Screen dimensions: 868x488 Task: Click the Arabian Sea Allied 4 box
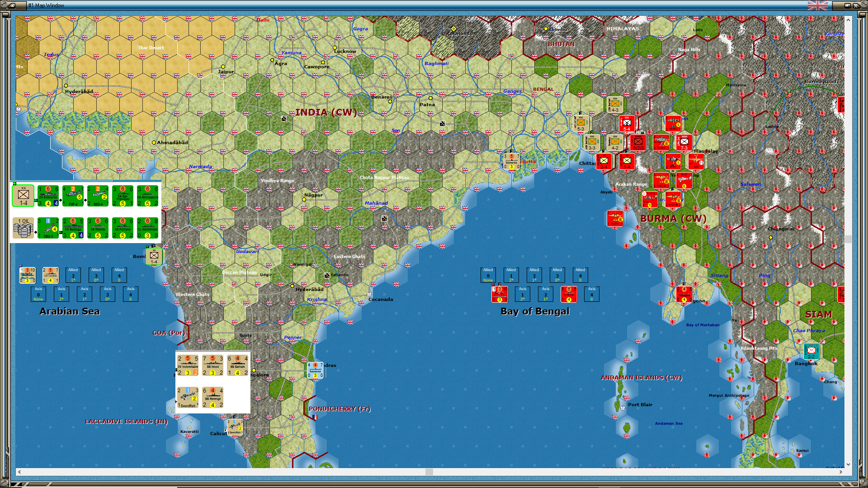pyautogui.click(x=119, y=275)
